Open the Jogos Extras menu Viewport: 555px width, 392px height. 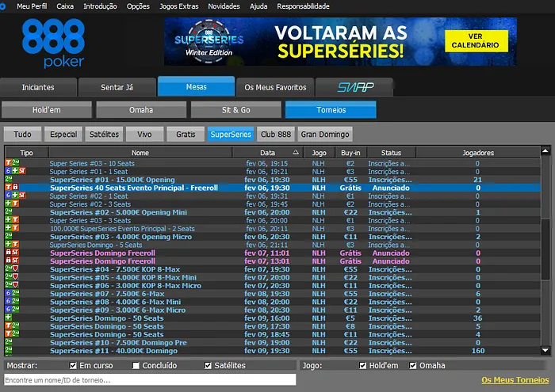pos(179,6)
